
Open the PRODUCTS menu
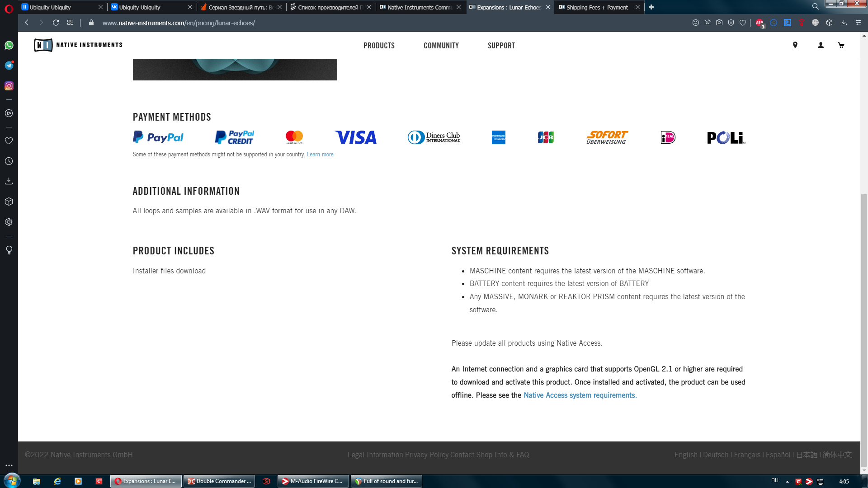coord(379,46)
